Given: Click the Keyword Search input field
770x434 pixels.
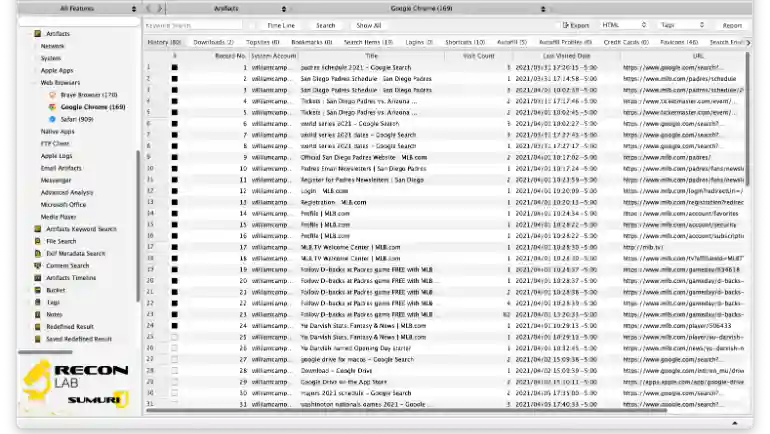Looking at the screenshot, I should pos(193,25).
